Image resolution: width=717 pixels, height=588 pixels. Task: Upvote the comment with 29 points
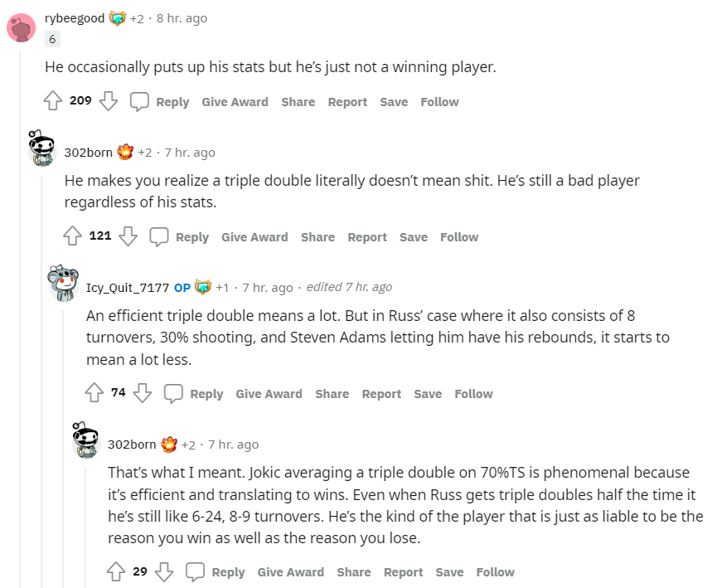pyautogui.click(x=116, y=571)
